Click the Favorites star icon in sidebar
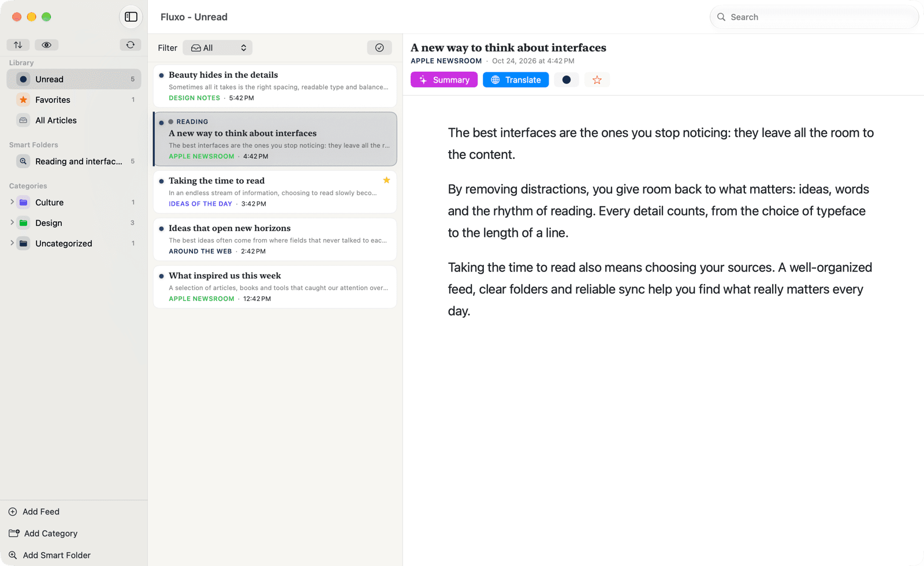The image size is (924, 566). coord(24,99)
